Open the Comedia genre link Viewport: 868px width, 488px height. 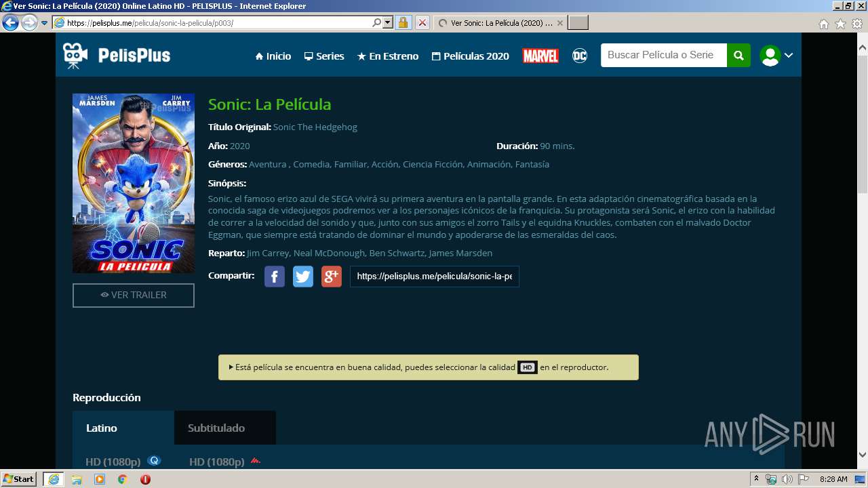311,164
